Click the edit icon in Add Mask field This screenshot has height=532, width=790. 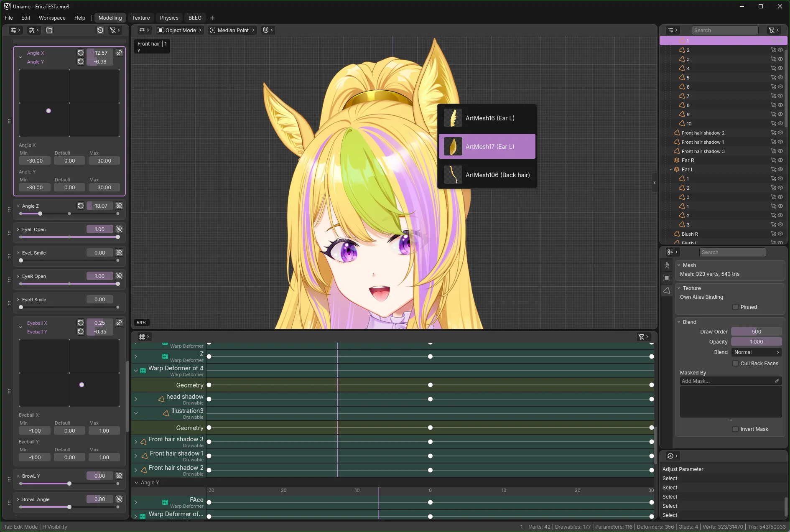tap(777, 381)
